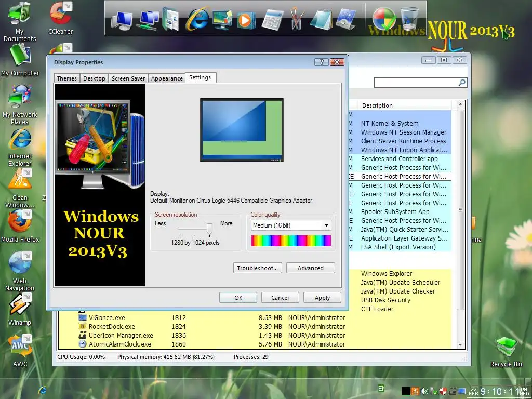This screenshot has height=399, width=532.
Task: Select the Settings tab
Action: click(x=200, y=78)
